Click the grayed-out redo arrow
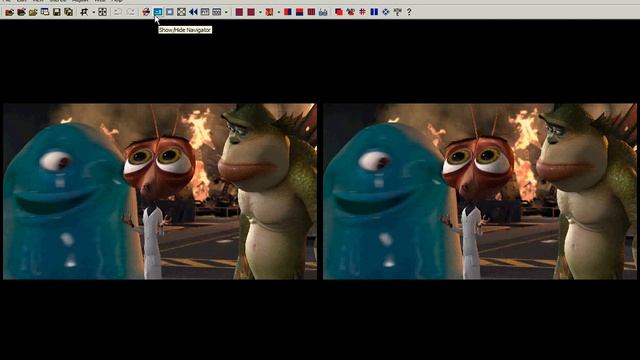This screenshot has height=360, width=640. 130,12
